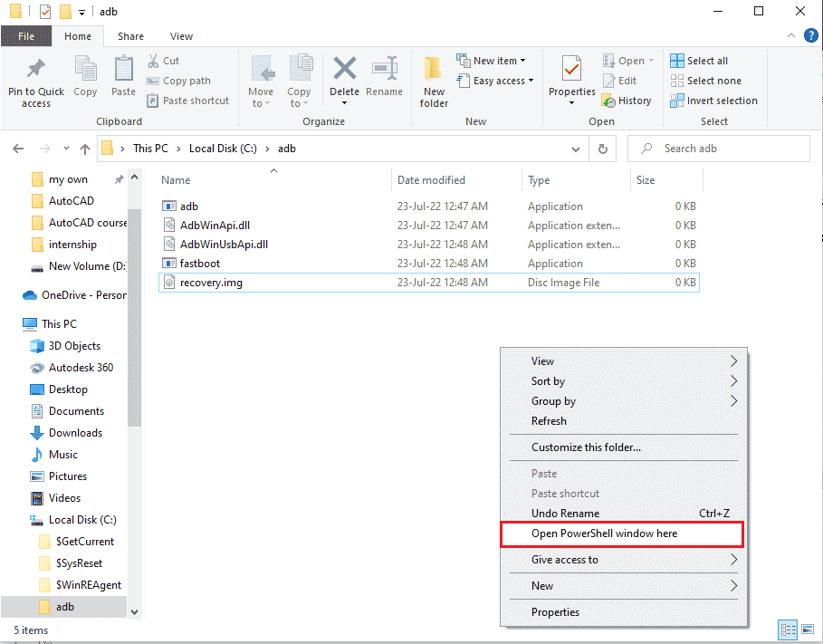Choose Refresh in context menu
Screen dimensions: 823x644
coord(623,421)
